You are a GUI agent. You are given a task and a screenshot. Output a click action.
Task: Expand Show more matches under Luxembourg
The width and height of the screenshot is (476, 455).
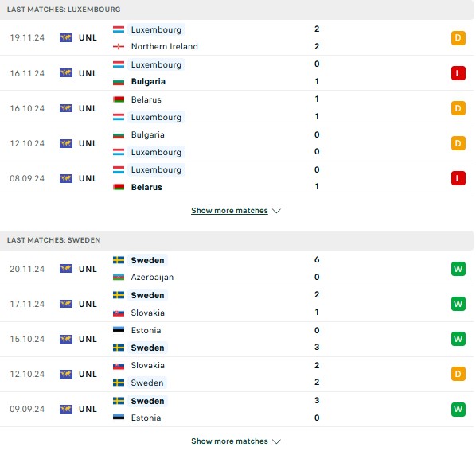(229, 211)
